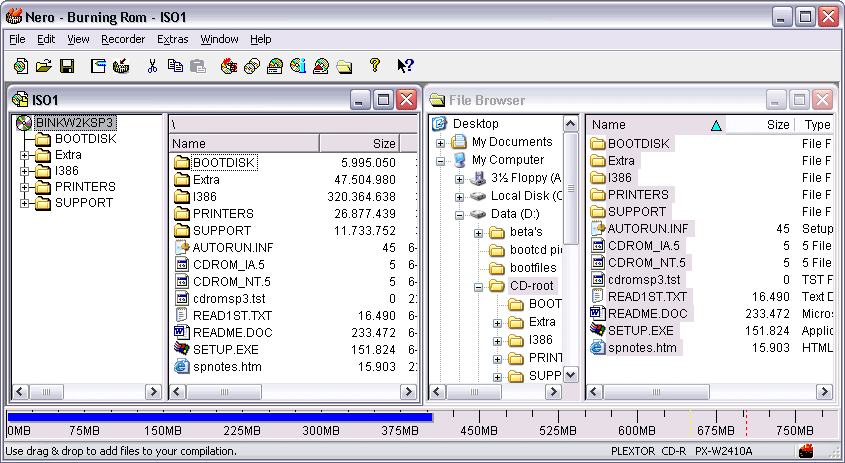Activate the context help arrow-question icon
Screen dimensions: 845x463
tap(405, 66)
